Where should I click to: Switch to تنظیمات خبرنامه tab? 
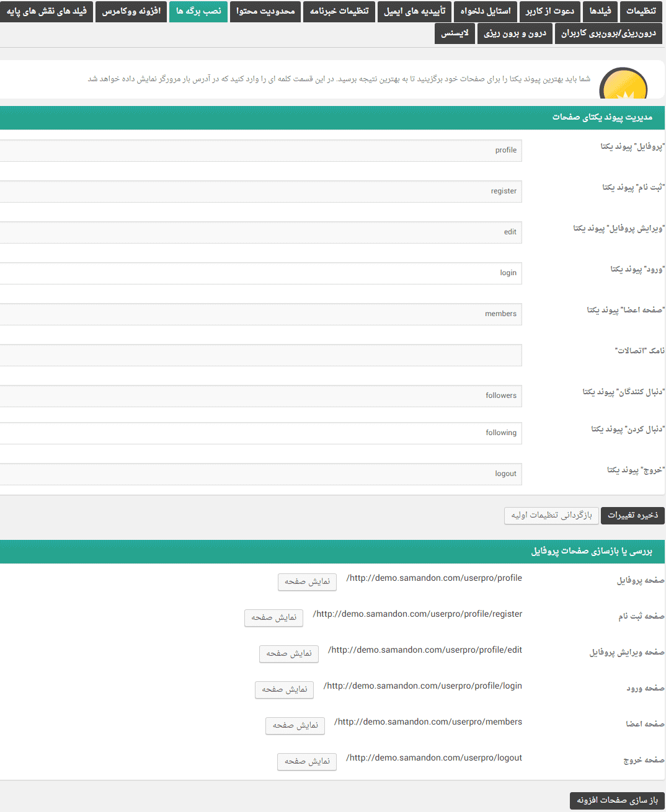tap(339, 11)
